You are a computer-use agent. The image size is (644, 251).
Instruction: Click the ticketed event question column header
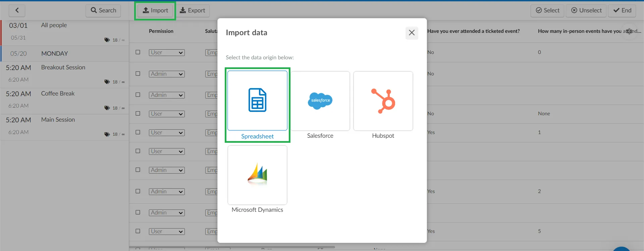point(473,31)
